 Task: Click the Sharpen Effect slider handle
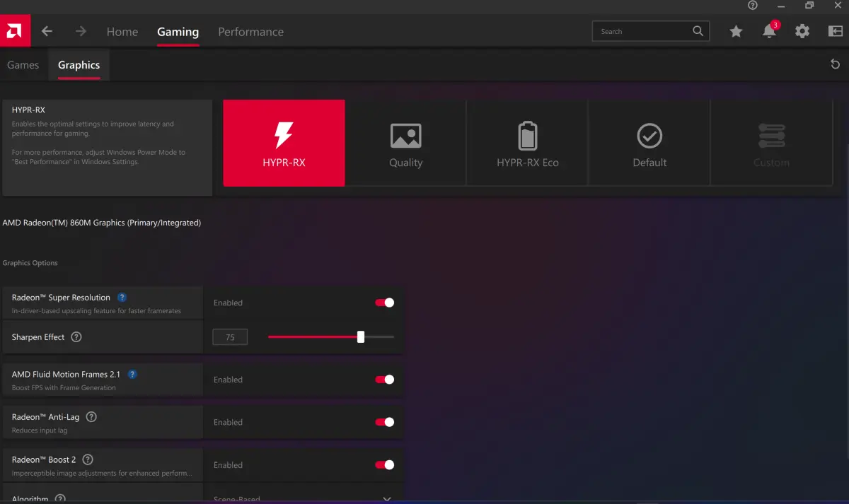361,337
